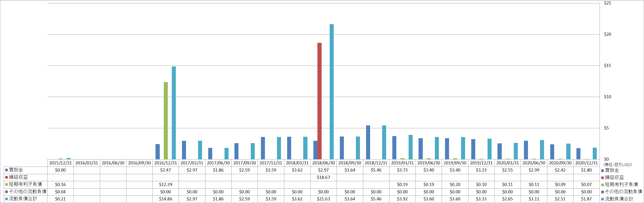Click the 買掛金 $5.46 cell under 2018/12/31
644x203 pixels.
click(x=376, y=170)
